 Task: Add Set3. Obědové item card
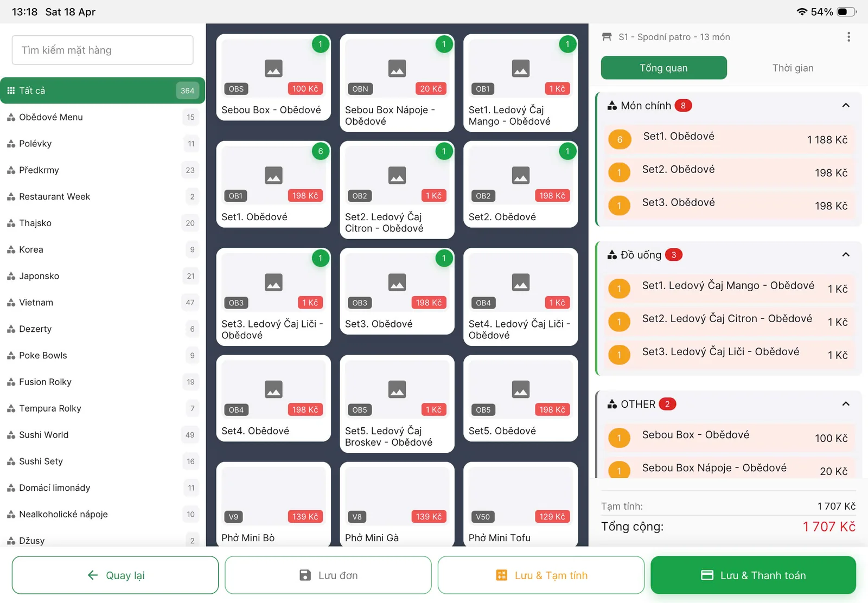click(x=397, y=291)
